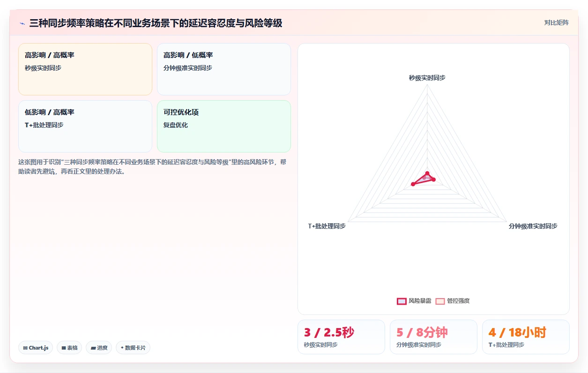Click 复盘优化 text in green card
588x373 pixels.
[x=176, y=125]
